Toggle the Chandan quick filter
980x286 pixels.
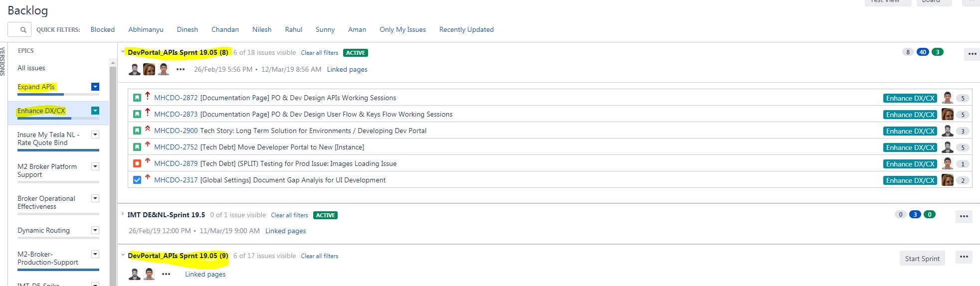click(225, 30)
